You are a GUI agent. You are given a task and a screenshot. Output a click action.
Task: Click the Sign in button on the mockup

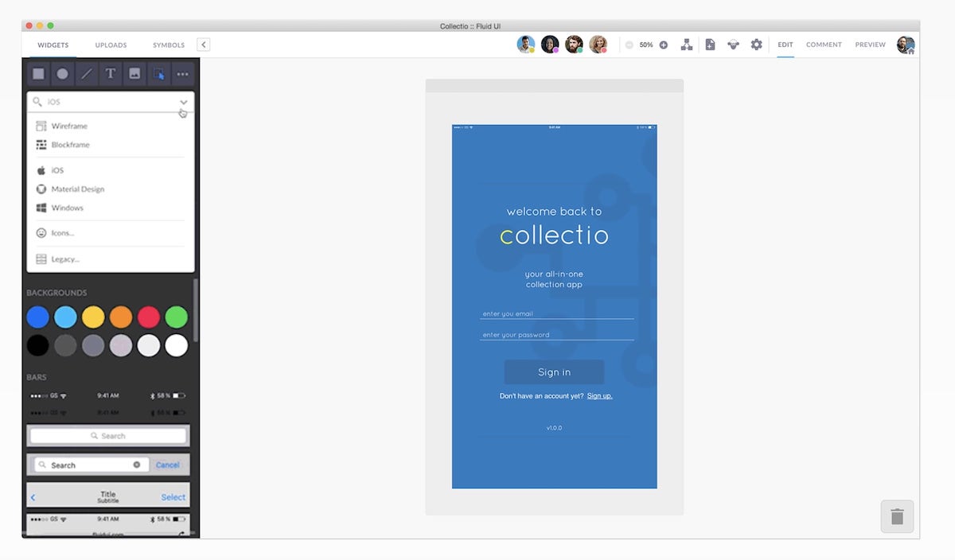tap(554, 371)
